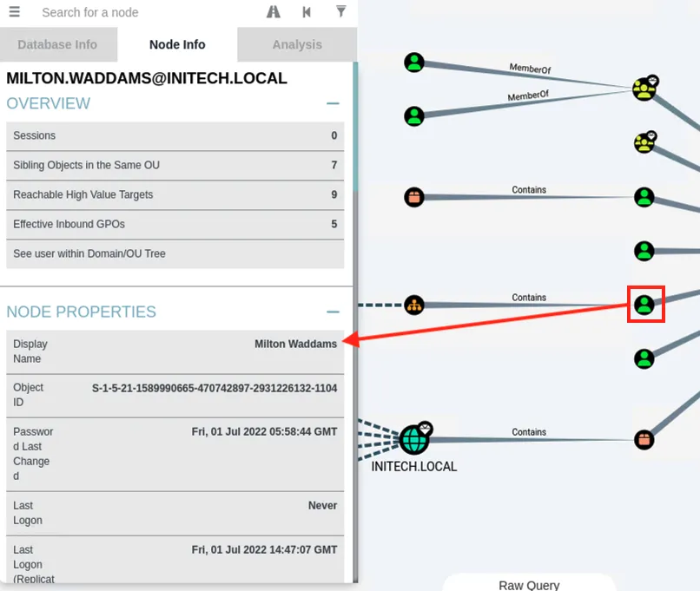Open Reachable High Value Targets row
The image size is (700, 591).
[175, 194]
